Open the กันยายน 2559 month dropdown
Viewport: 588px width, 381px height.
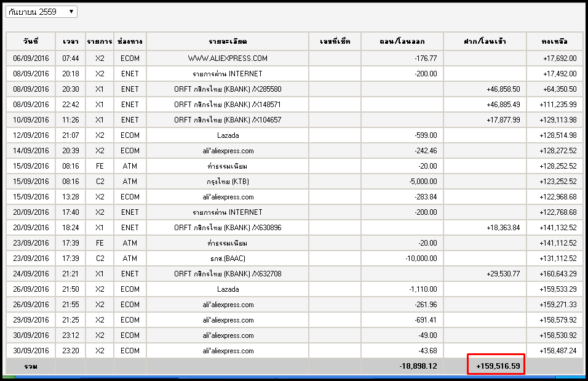click(41, 12)
